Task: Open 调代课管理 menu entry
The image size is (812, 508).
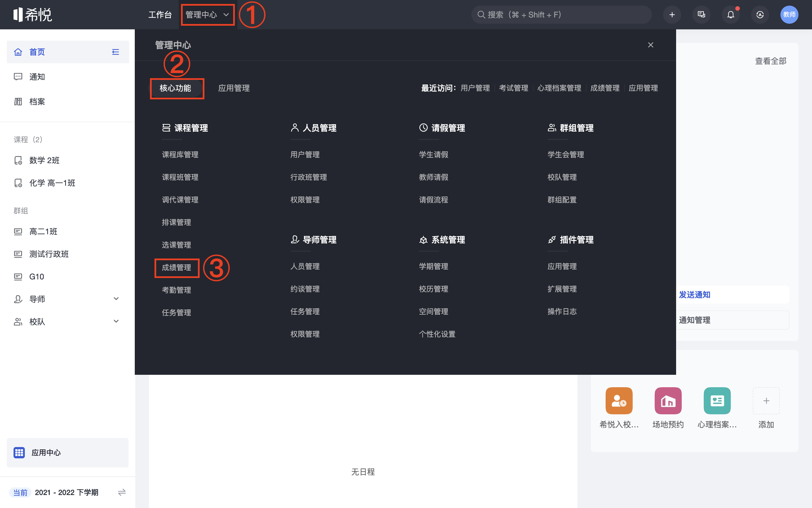Action: (x=180, y=200)
